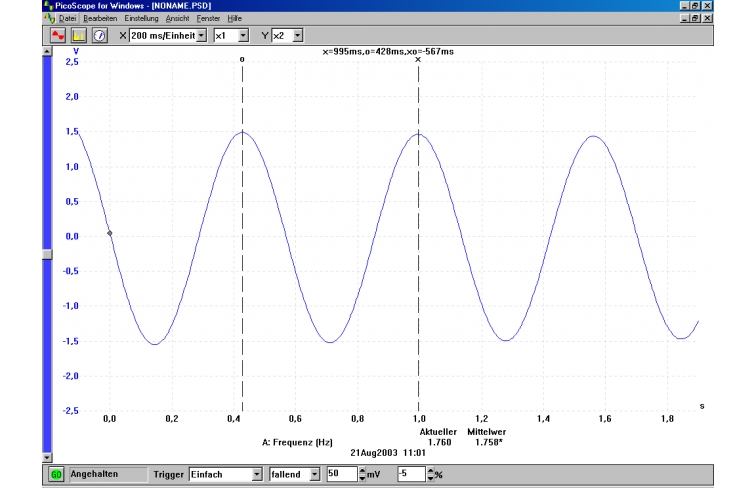Viewport: 755px width, 488px height.
Task: Expand the trigger mode Einfach dropdown
Action: click(x=257, y=475)
